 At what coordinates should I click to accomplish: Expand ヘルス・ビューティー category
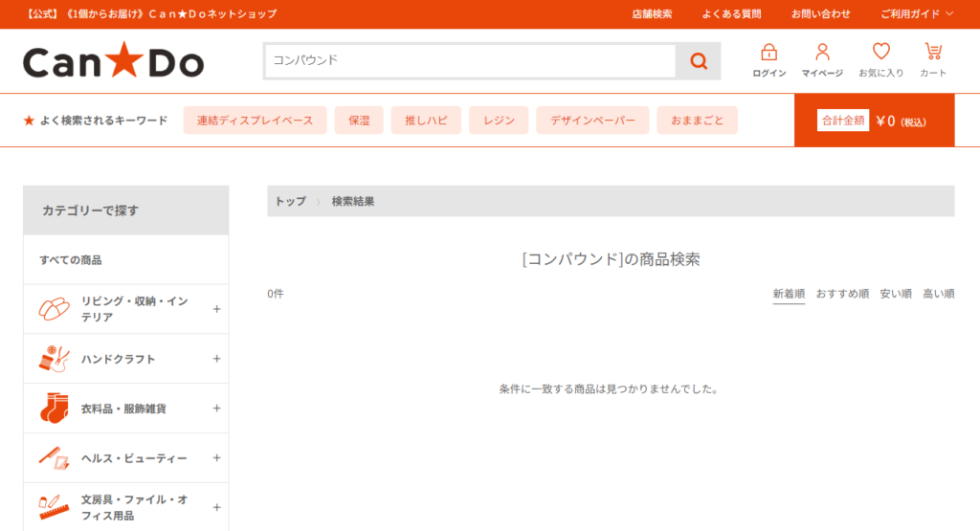[x=216, y=458]
